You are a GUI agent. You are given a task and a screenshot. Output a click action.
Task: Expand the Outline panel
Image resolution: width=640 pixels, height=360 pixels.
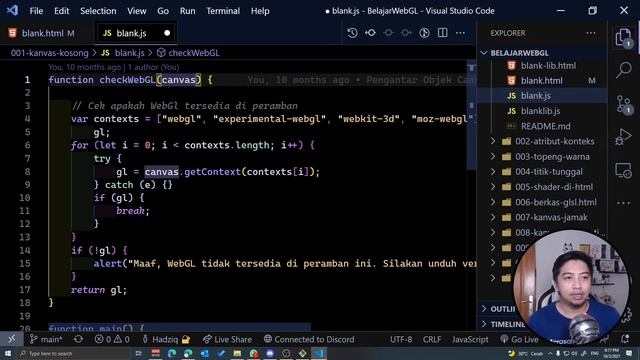499,309
